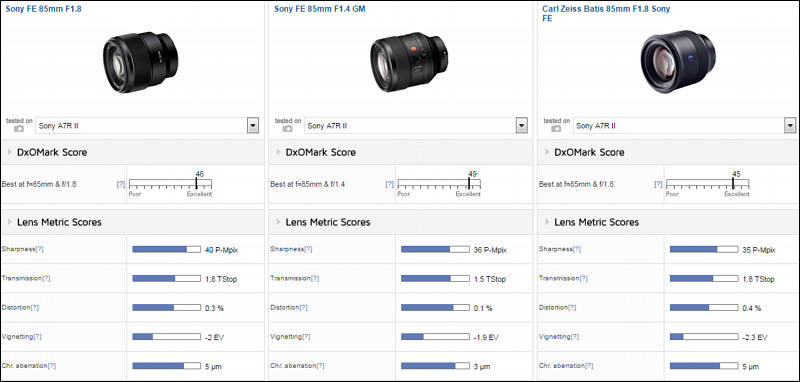Click the 40 P-Mpix sharpness bar
Image resolution: width=800 pixels, height=382 pixels.
click(166, 249)
